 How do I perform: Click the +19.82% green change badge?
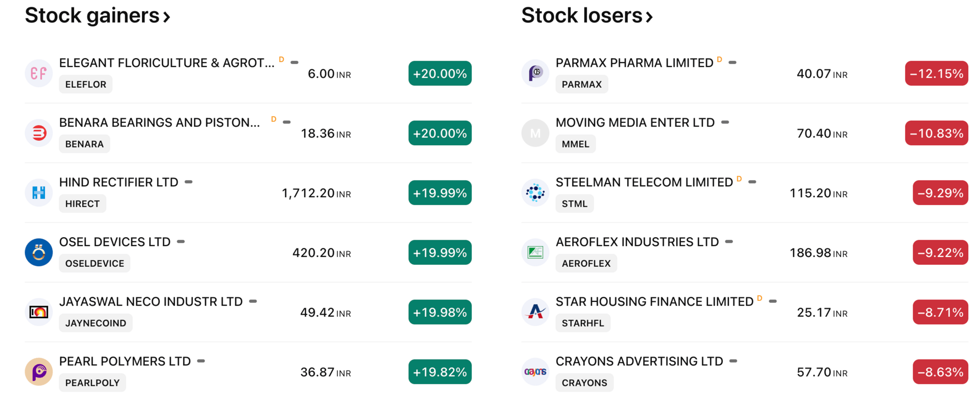(x=439, y=372)
